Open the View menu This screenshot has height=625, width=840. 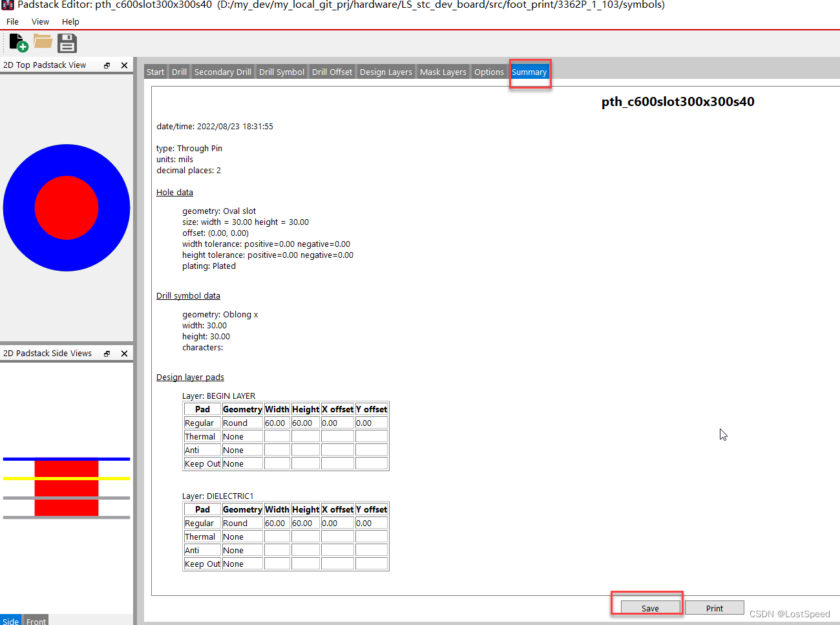pyautogui.click(x=40, y=21)
